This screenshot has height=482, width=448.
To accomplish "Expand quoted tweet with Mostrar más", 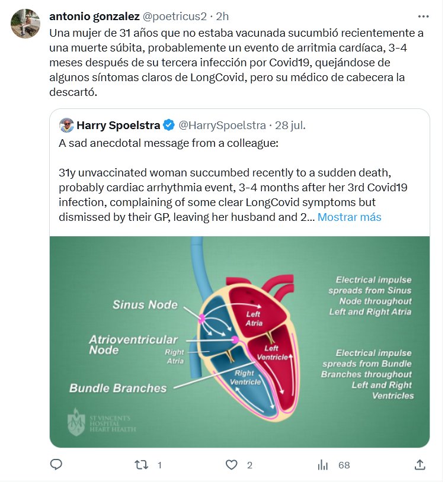I will (x=349, y=217).
